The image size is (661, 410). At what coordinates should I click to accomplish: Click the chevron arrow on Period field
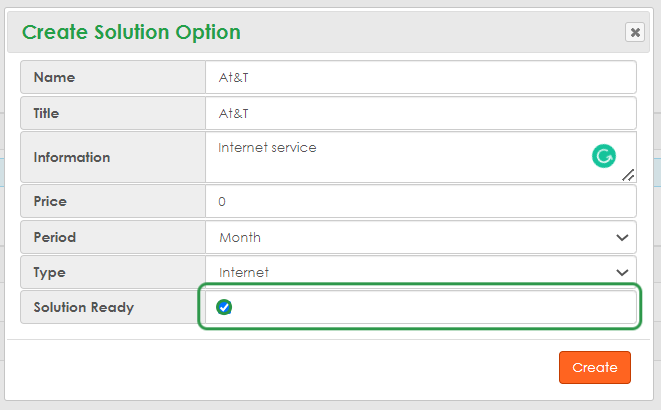(x=623, y=237)
